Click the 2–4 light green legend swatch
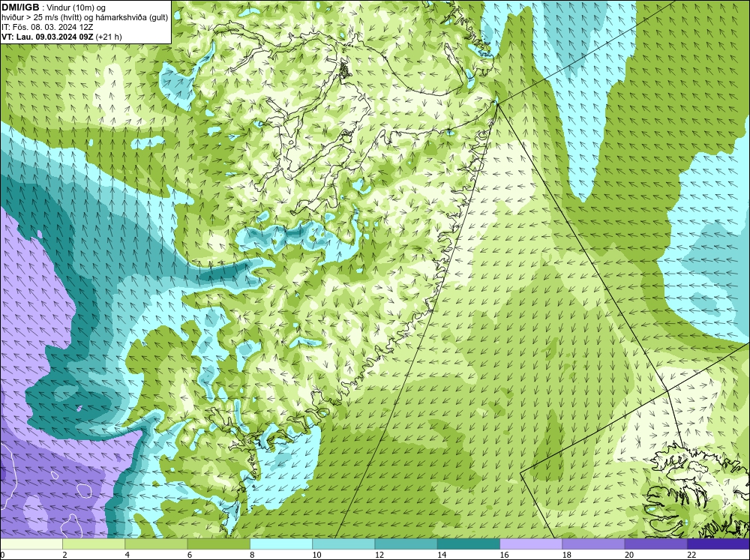This screenshot has height=560, width=750. [94, 544]
